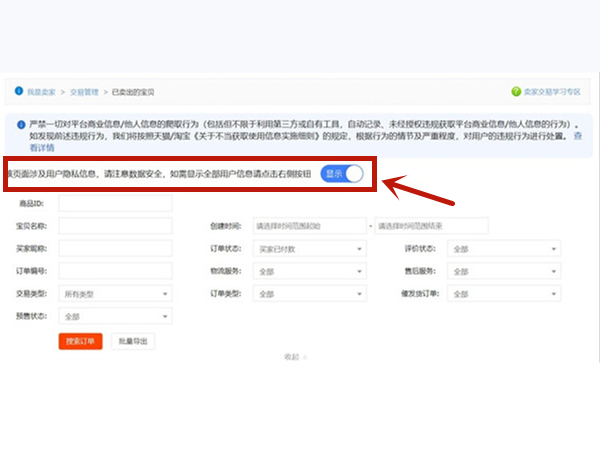Click 批量导出 button
This screenshot has width=600, height=450.
(x=133, y=341)
